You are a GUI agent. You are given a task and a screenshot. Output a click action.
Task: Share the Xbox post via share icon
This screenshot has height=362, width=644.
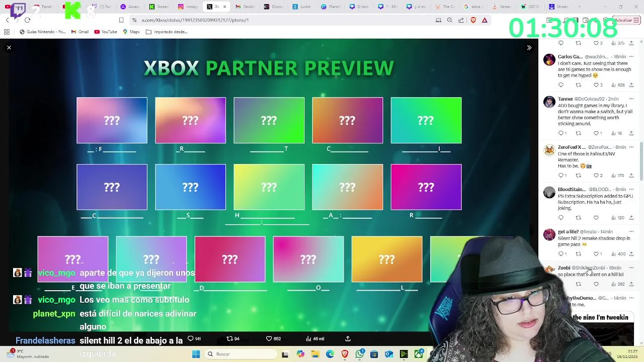[348, 339]
